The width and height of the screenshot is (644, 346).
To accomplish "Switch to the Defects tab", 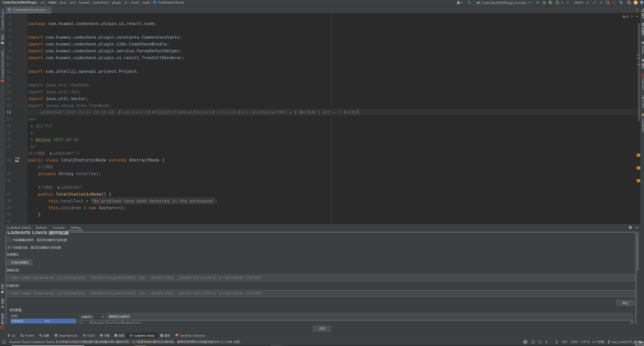I will 41,227.
